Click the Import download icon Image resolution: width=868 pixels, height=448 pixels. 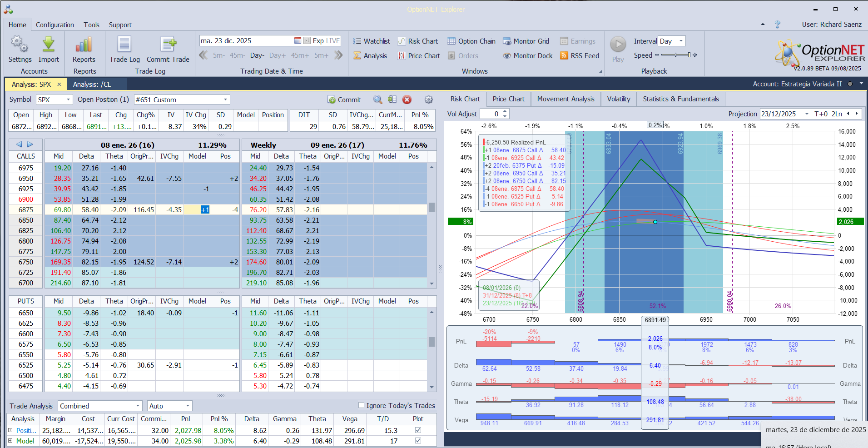pos(49,45)
